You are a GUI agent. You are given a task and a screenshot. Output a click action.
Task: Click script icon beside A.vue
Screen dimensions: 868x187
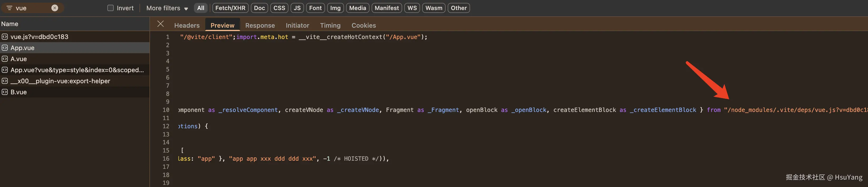pyautogui.click(x=5, y=59)
